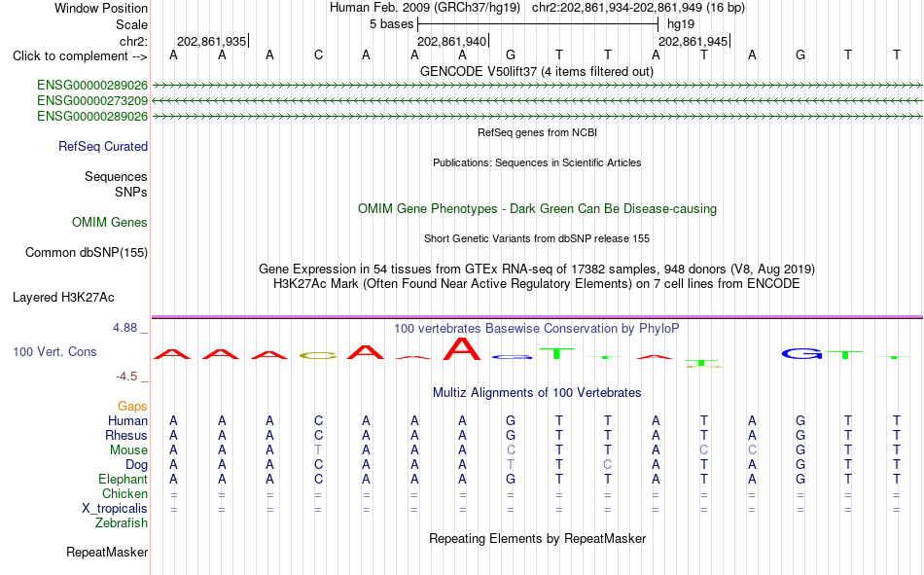Select the Dog species row label
This screenshot has height=575, width=924.
click(x=136, y=465)
